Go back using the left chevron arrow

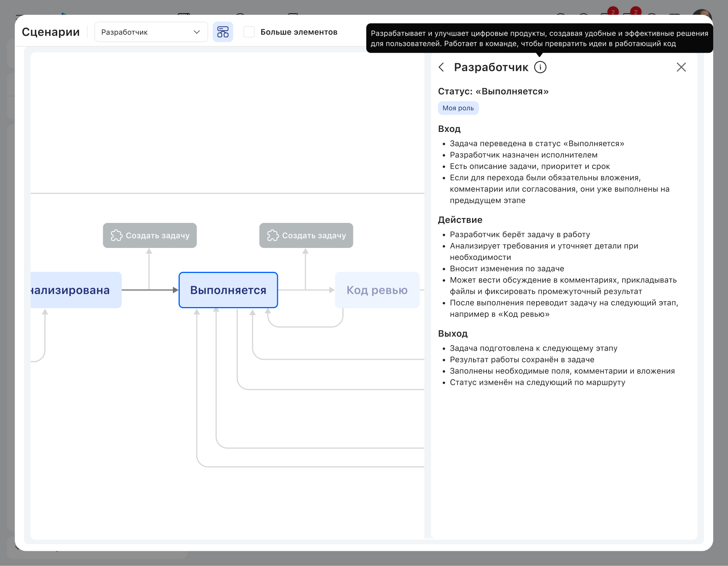tap(441, 67)
